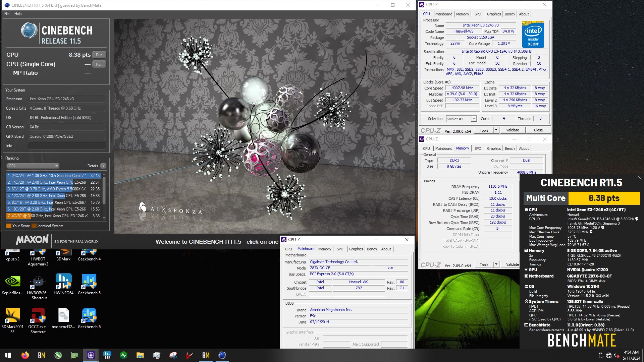Viewport: 644px width, 362px height.
Task: Open the File menu in Cinebench
Action: [x=7, y=14]
